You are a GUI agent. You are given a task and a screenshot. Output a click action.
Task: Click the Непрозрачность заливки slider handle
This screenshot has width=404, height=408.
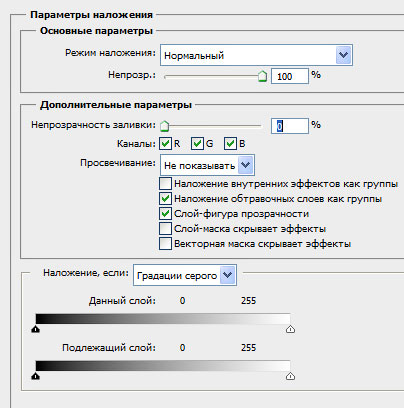click(164, 126)
